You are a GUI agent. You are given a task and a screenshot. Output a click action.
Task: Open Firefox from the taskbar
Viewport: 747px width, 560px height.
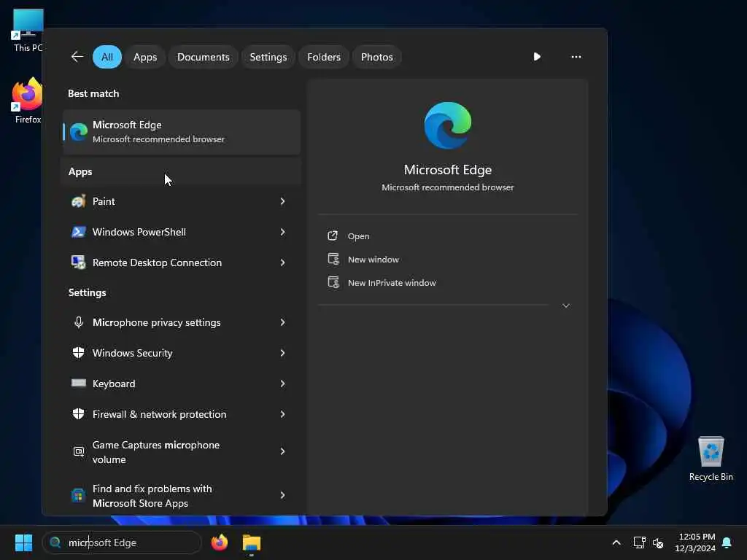pos(220,542)
